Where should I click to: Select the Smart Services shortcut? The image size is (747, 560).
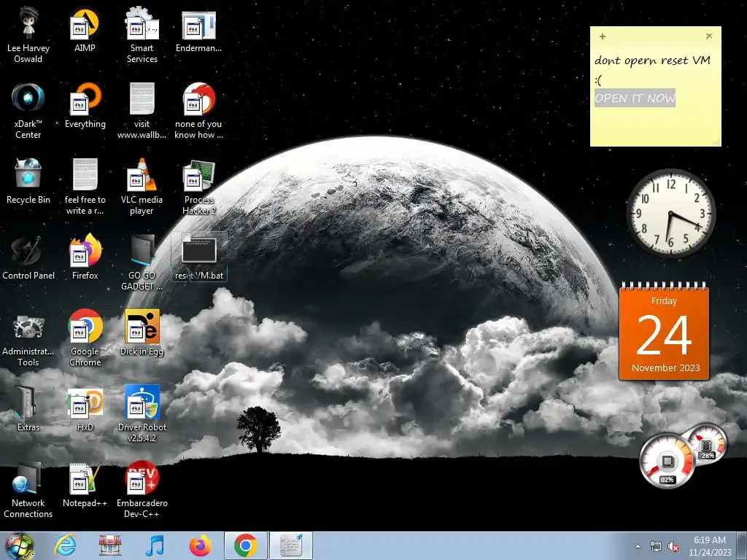(x=142, y=36)
